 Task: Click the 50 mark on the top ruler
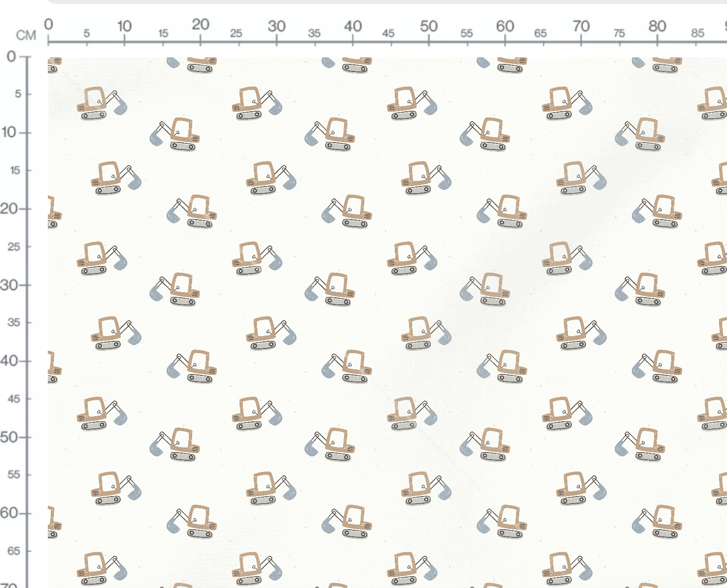pos(429,26)
